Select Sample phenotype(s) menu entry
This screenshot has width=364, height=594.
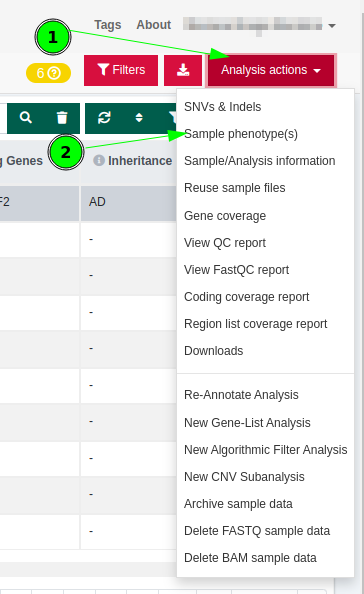tap(241, 134)
